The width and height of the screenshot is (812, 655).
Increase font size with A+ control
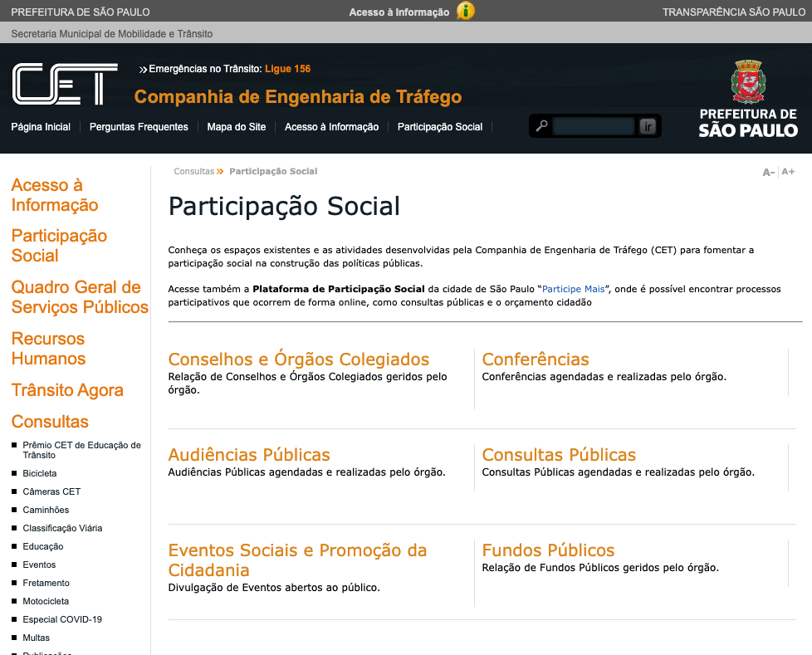point(788,172)
